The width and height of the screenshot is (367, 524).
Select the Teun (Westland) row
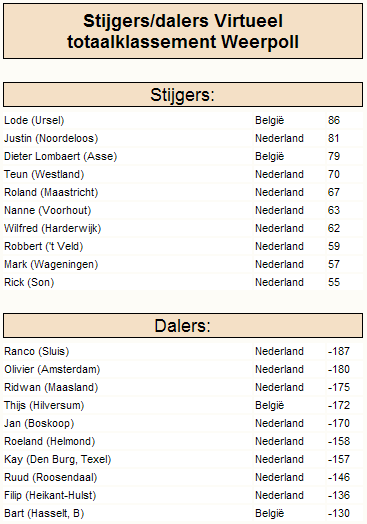(183, 174)
